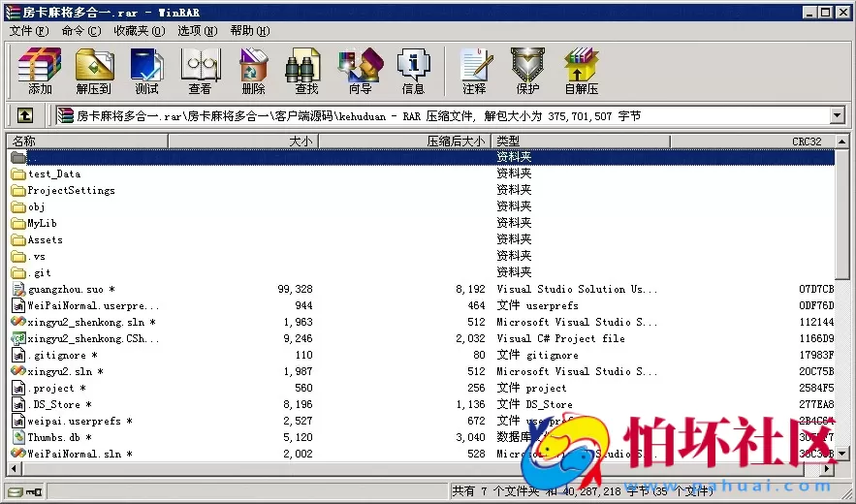Click the Comment (注释) toolbar icon
The height and width of the screenshot is (504, 856).
coord(474,71)
